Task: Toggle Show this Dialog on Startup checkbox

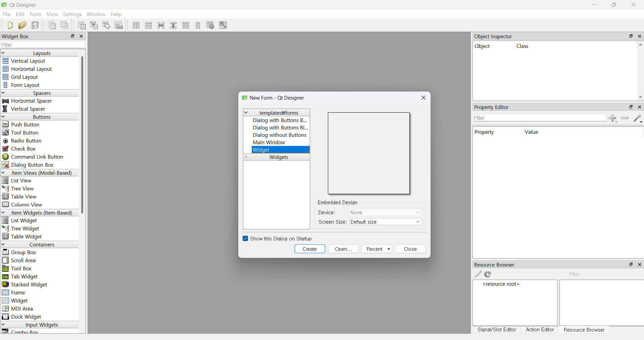Action: point(245,239)
